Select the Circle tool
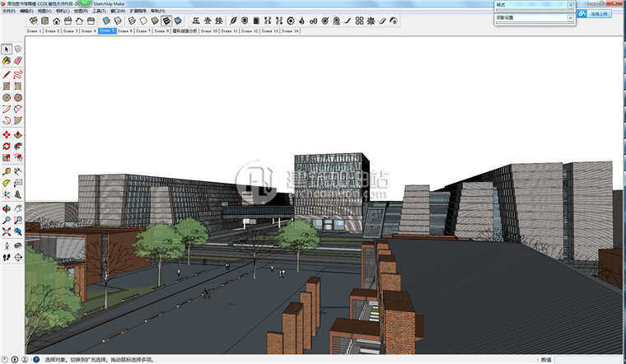 (x=7, y=98)
